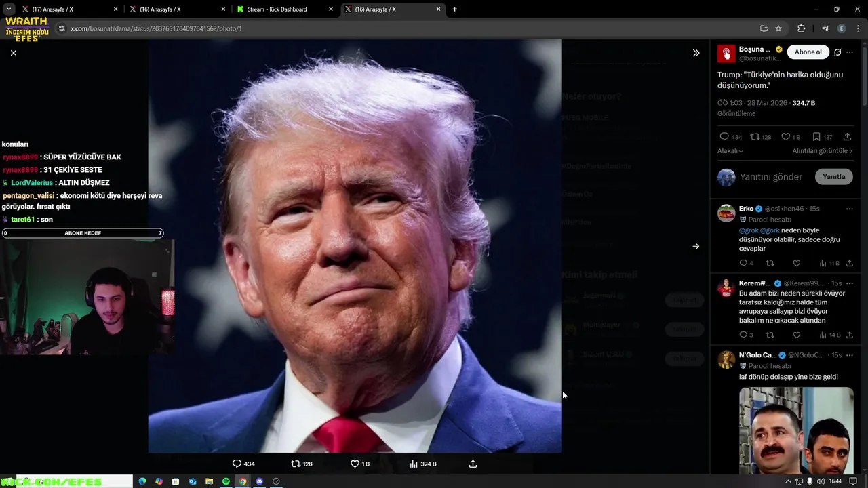Switch to Stream - Kick Dashboard tab
Screen dimensions: 868x488
[x=285, y=9]
